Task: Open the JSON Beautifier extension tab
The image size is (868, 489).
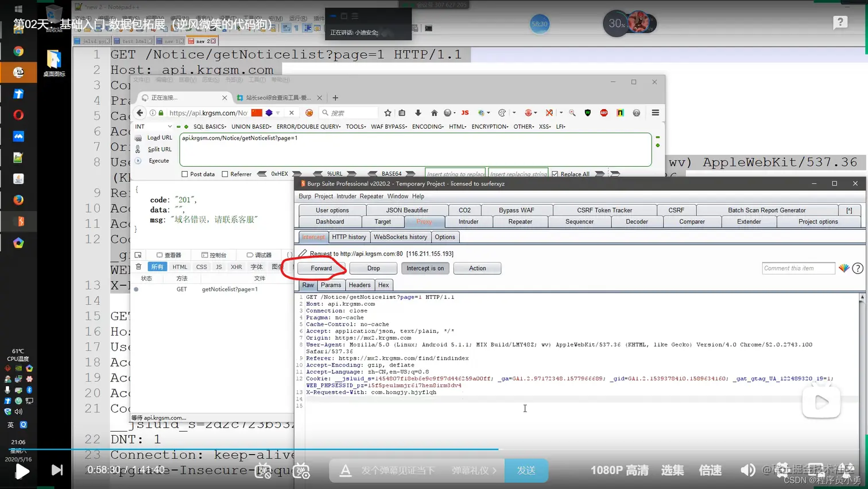Action: pyautogui.click(x=407, y=210)
